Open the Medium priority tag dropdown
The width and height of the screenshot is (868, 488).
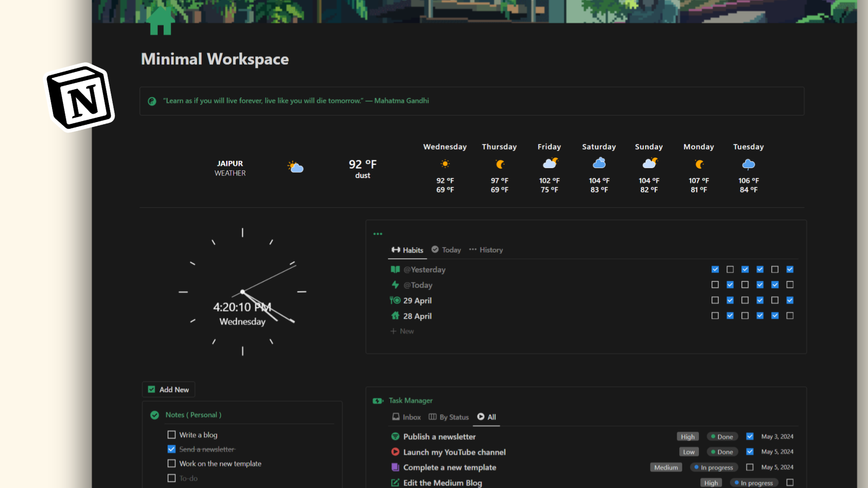pos(666,467)
